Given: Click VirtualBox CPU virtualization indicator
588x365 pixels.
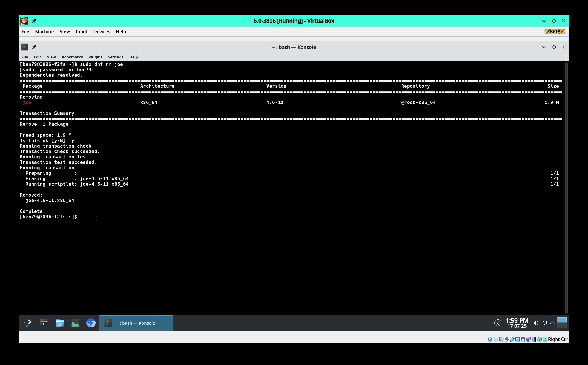Looking at the screenshot, I should coord(534,339).
